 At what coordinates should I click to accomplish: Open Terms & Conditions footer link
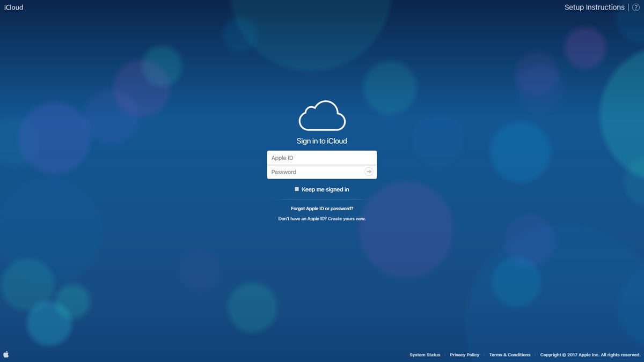click(510, 355)
